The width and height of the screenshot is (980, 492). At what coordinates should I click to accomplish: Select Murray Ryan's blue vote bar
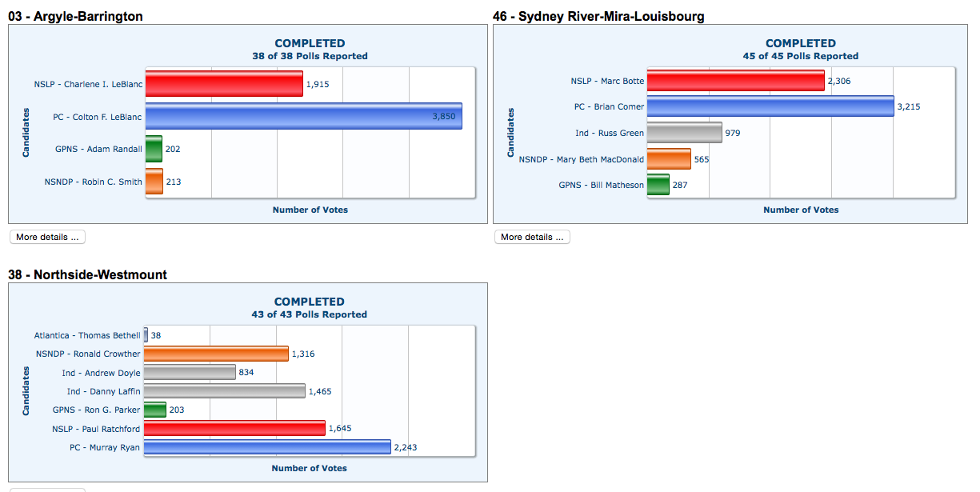(x=267, y=447)
